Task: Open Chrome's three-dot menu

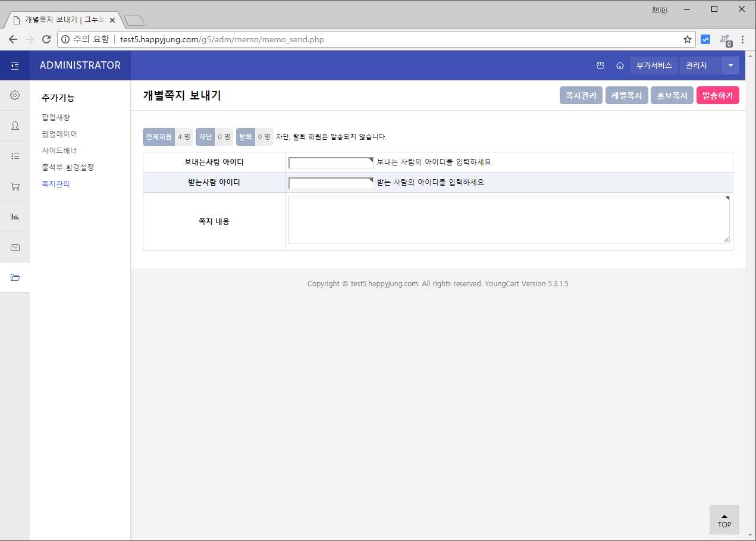Action: click(x=743, y=39)
